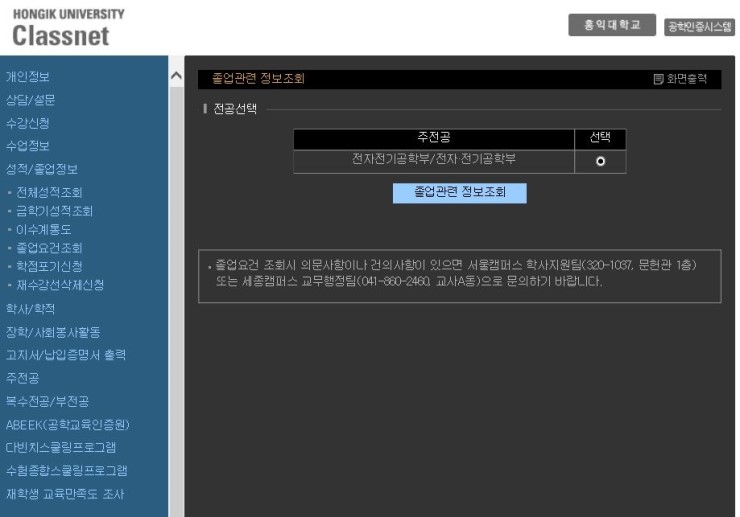The width and height of the screenshot is (740, 517).
Task: Open the 수험종합스쿨링프로그램 menu
Action: [x=67, y=470]
